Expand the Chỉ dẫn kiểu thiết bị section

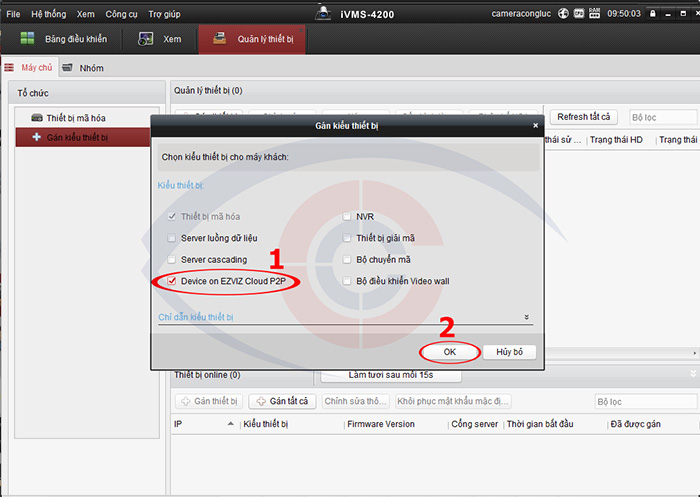click(x=526, y=317)
